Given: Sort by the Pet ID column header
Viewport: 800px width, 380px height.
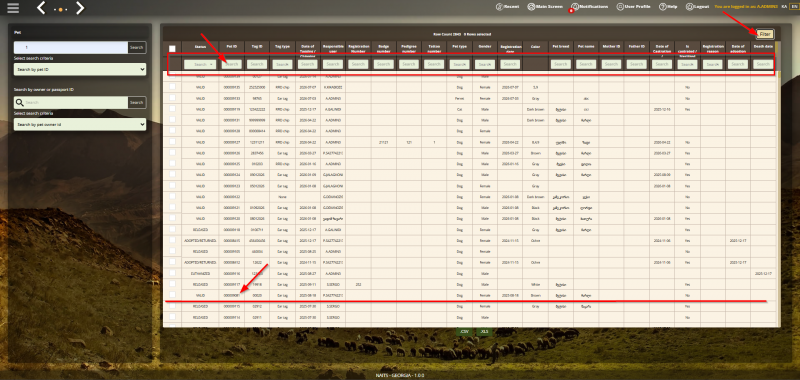Looking at the screenshot, I should [x=232, y=46].
